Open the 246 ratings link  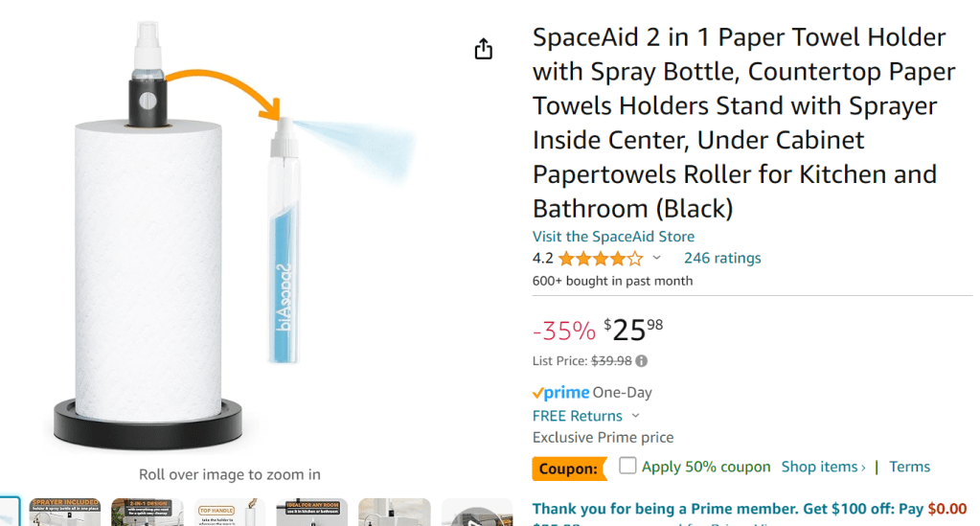pos(722,258)
